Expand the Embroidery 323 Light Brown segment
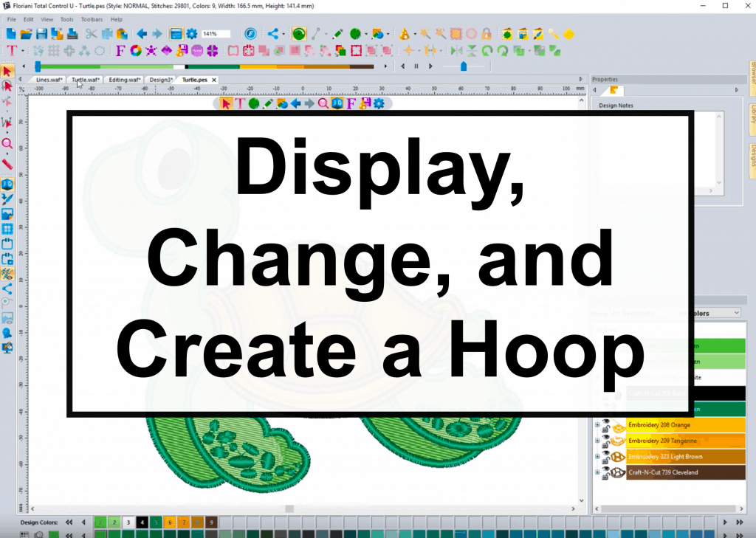 597,456
